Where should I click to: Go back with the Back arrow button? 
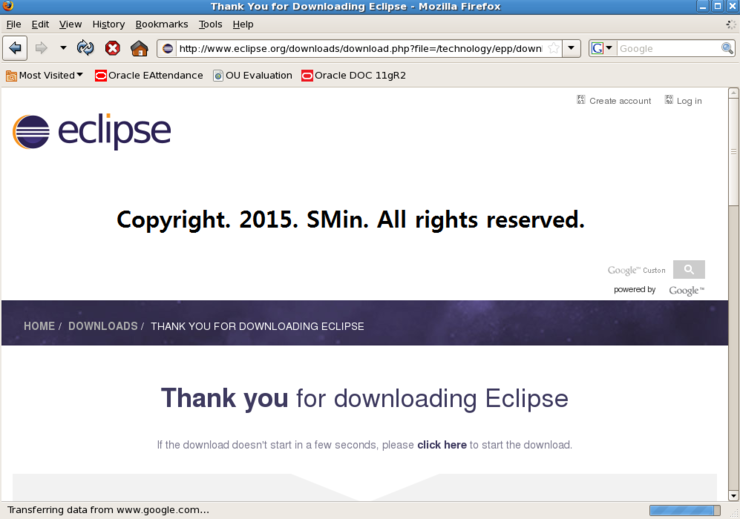[15, 48]
